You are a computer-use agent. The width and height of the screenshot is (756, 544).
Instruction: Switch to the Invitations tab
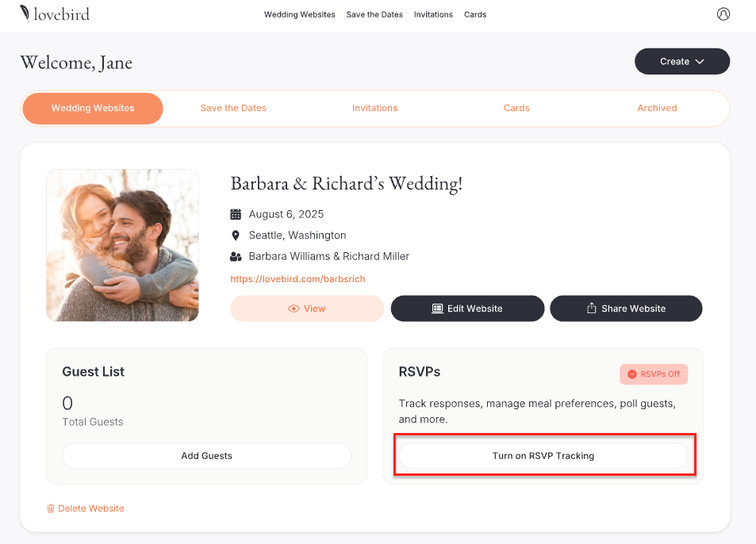click(374, 108)
